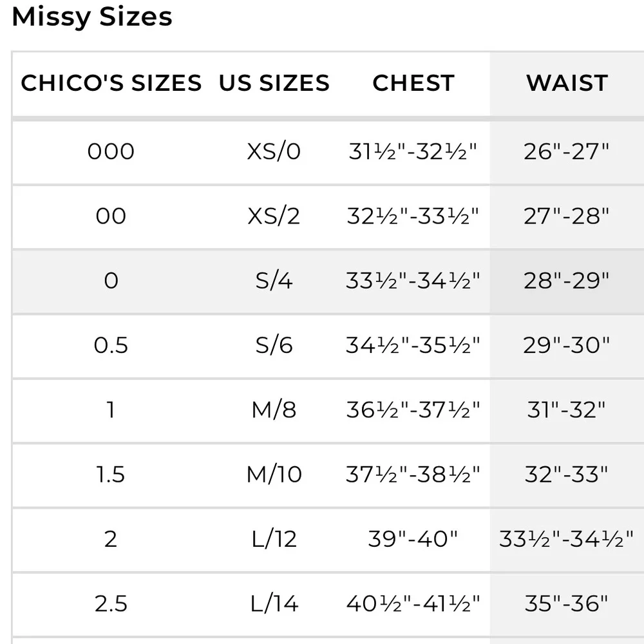
Task: Click the 0.5 Chico's size cell
Action: (x=111, y=346)
